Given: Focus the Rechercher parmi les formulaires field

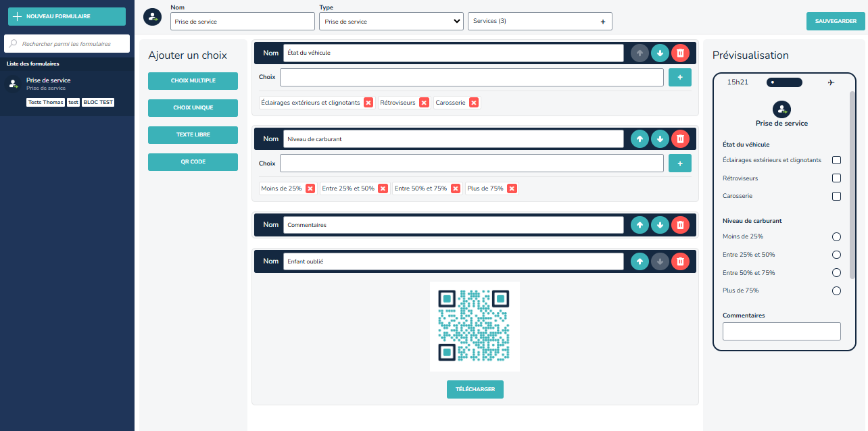Looking at the screenshot, I should click(67, 44).
